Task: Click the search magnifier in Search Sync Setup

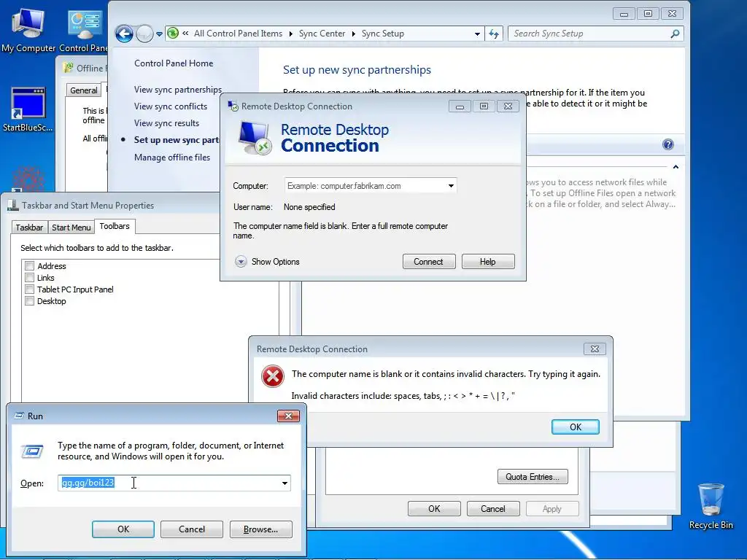Action: click(x=675, y=34)
